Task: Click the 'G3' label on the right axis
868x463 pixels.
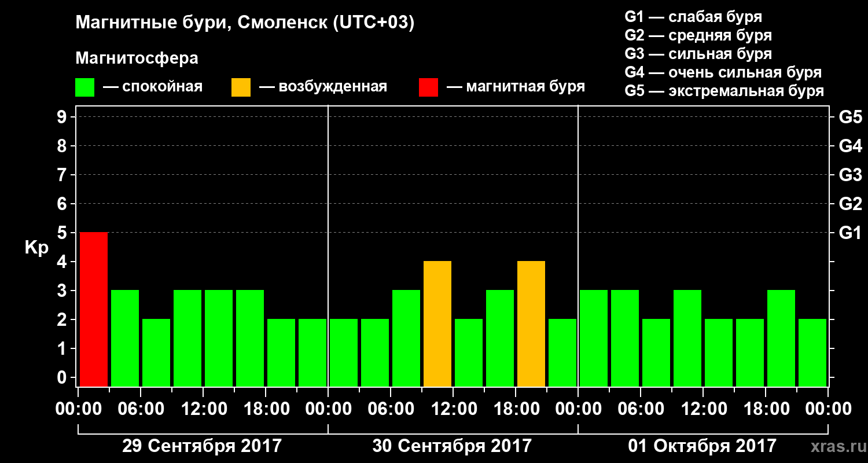Action: pyautogui.click(x=851, y=175)
